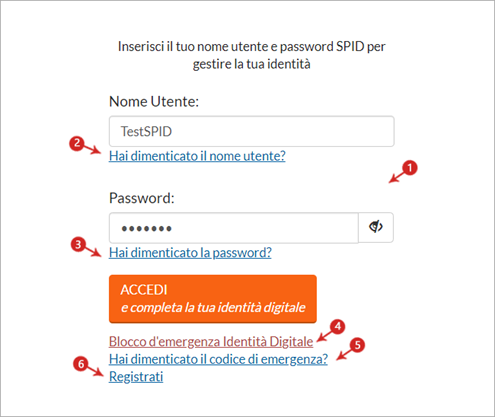This screenshot has height=417, width=495.
Task: Open the 'Hai dimenticato la password?' link
Action: (x=190, y=253)
